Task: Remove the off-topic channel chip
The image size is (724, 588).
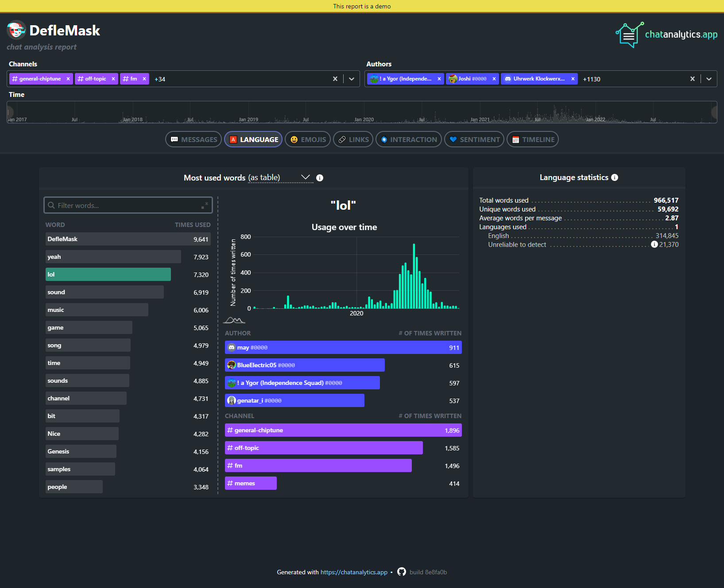Action: 113,79
